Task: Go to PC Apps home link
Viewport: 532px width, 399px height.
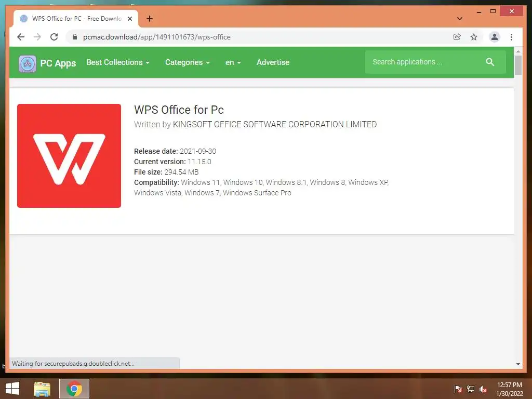Action: coord(58,63)
